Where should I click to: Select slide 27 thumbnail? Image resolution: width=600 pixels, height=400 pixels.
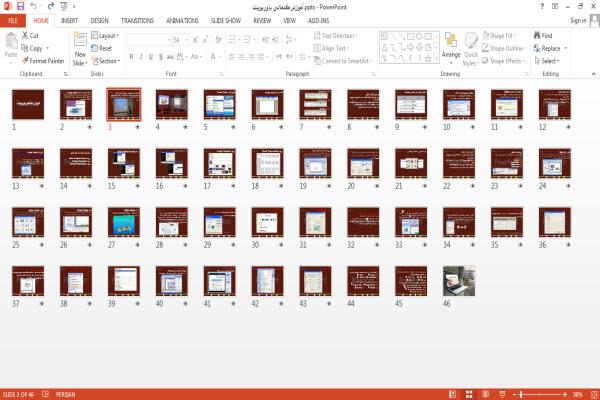tap(124, 222)
